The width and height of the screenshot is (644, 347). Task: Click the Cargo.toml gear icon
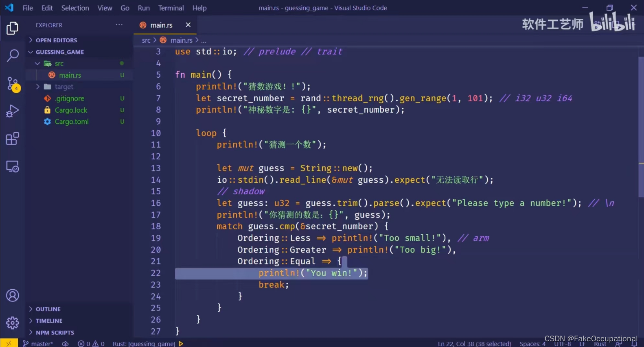pos(48,122)
